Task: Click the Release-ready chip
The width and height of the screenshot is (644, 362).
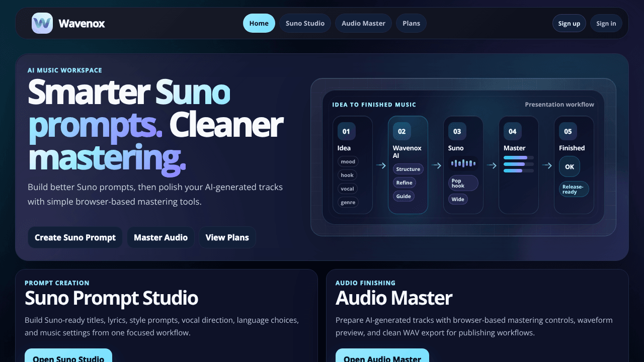Action: pyautogui.click(x=574, y=189)
